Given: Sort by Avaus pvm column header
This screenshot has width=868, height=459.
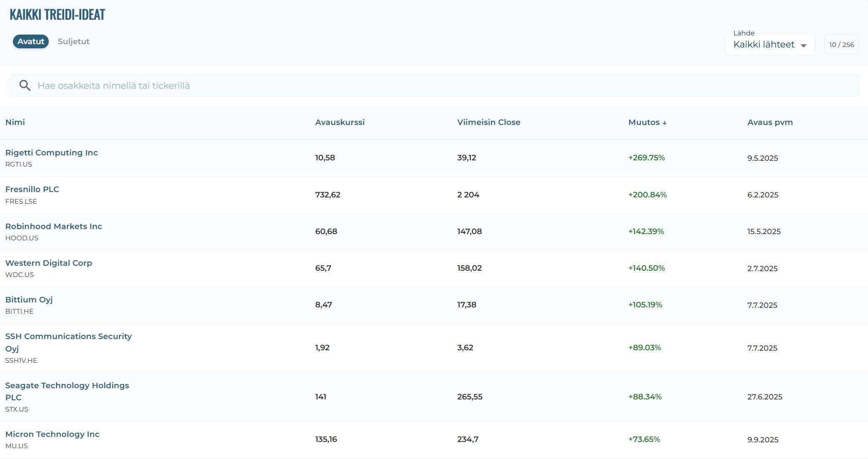Looking at the screenshot, I should tap(770, 122).
